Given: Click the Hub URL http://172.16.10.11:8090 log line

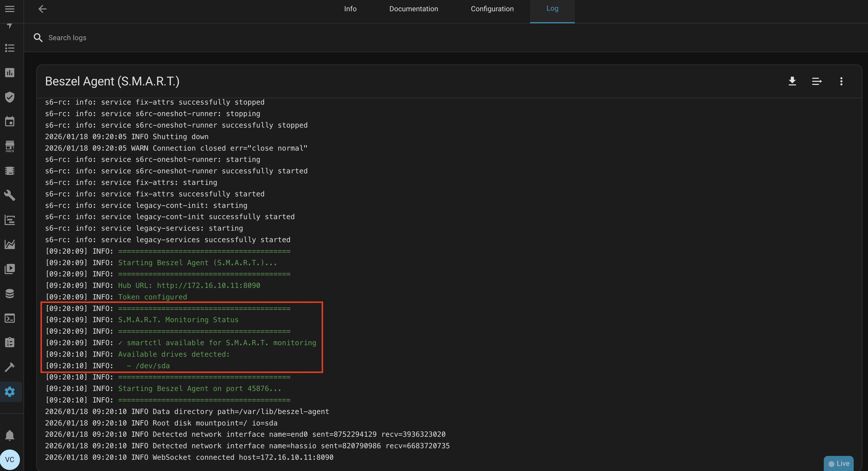Looking at the screenshot, I should click(153, 286).
